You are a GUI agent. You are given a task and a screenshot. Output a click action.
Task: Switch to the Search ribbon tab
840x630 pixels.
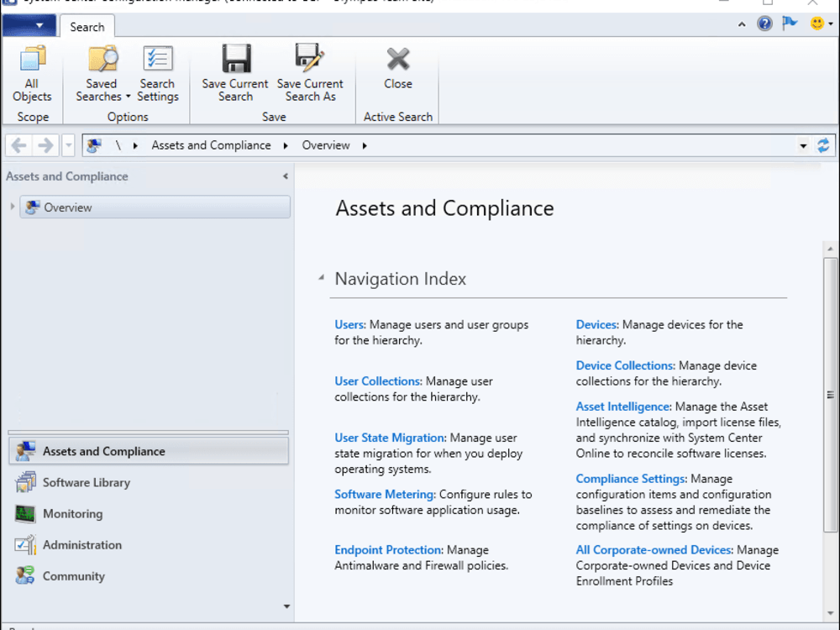[x=87, y=27]
